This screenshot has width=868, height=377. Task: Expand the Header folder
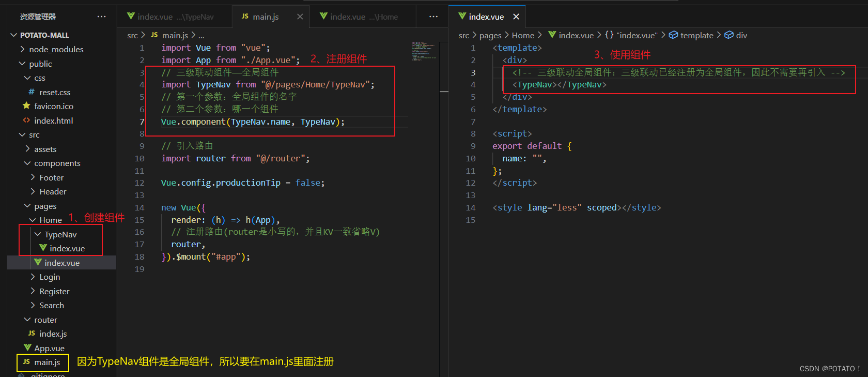(x=33, y=191)
